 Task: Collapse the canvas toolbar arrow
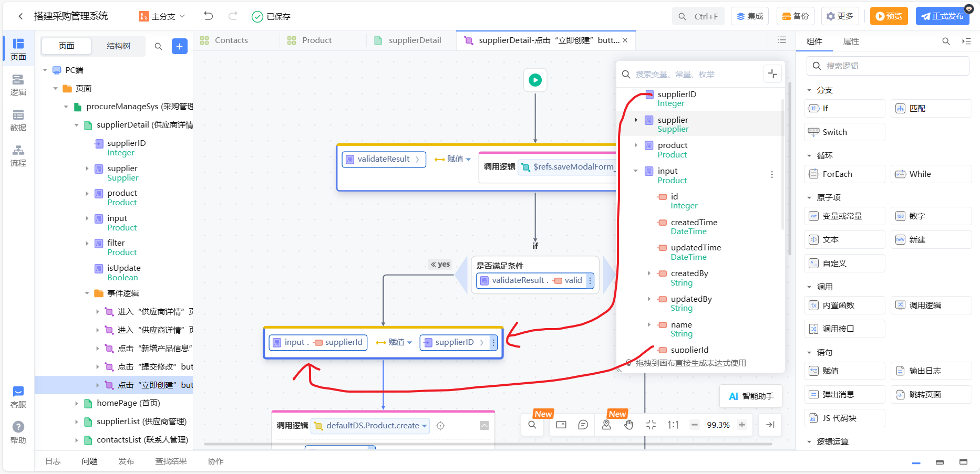(770, 425)
